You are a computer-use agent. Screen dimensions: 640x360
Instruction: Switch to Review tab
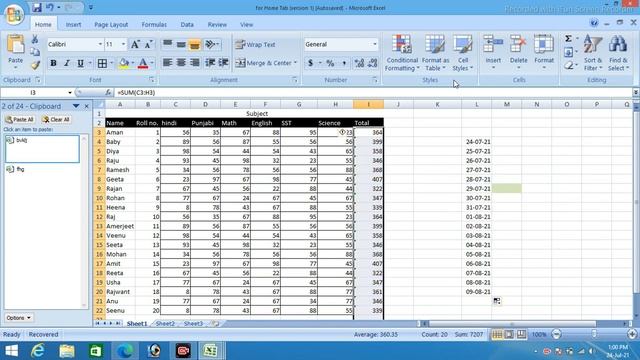coord(217,24)
